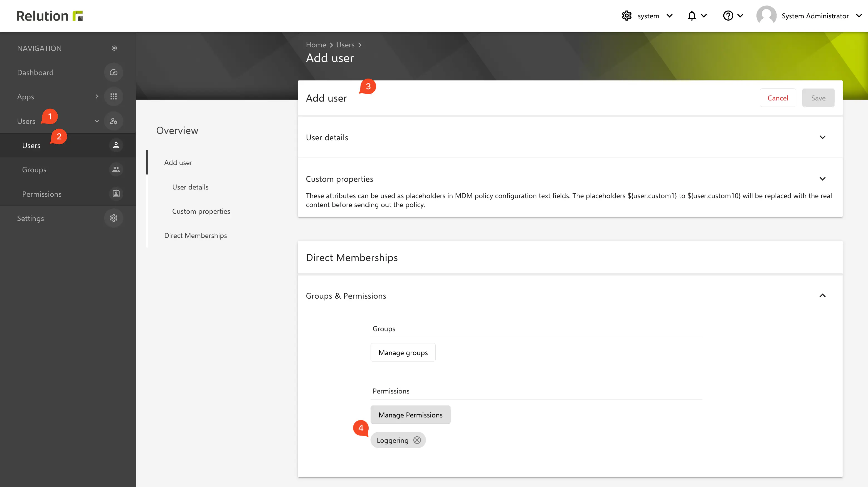
Task: Jump to Direct Memberships in Overview
Action: (195, 236)
